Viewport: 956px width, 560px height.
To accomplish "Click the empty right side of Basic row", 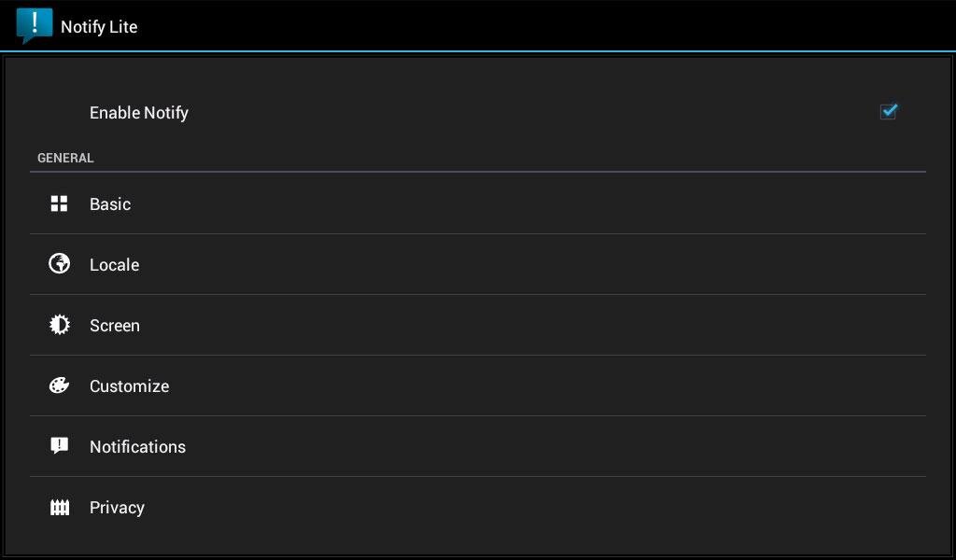I will tap(654, 204).
